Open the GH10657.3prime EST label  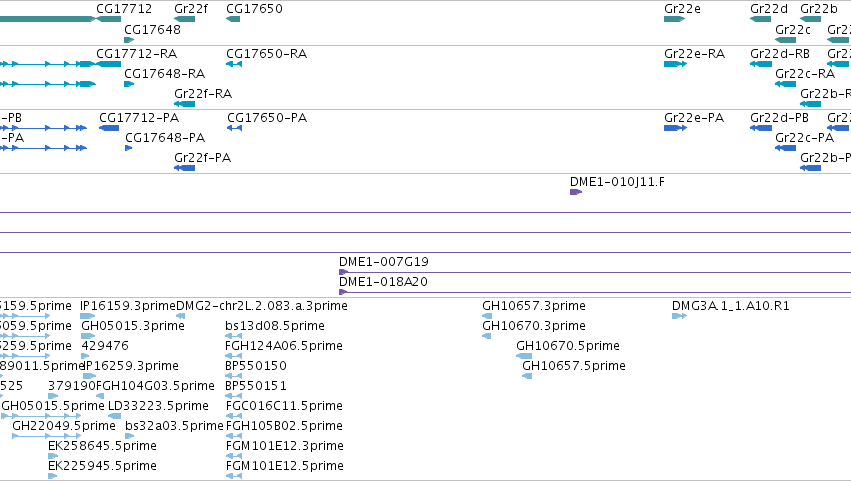click(534, 306)
